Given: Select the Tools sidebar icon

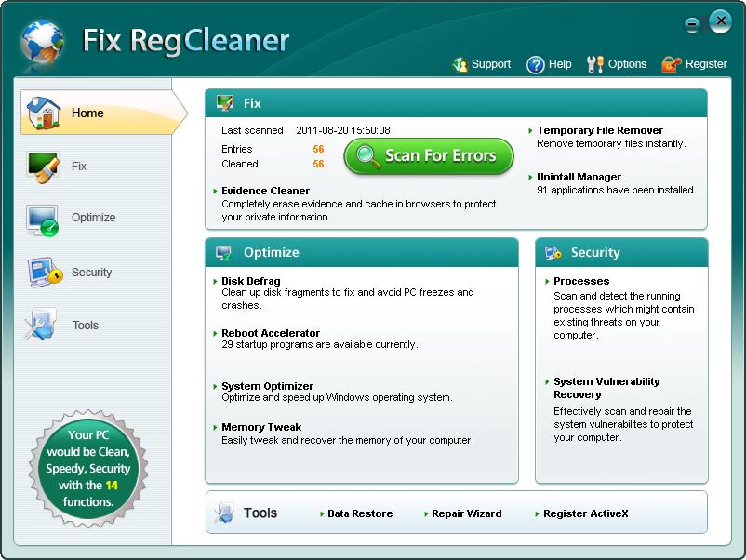Looking at the screenshot, I should [x=42, y=325].
